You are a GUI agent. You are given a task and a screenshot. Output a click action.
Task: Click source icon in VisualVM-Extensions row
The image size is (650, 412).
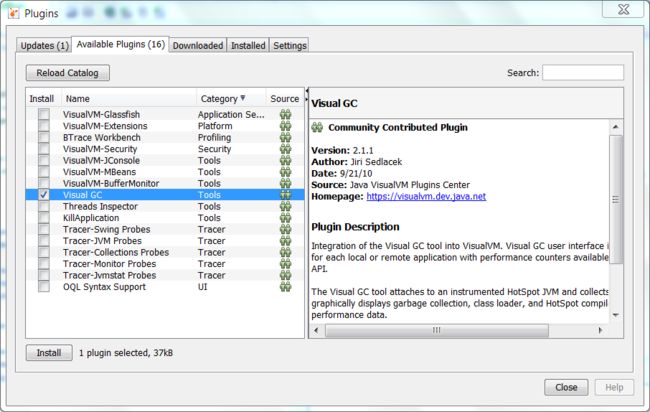click(285, 126)
